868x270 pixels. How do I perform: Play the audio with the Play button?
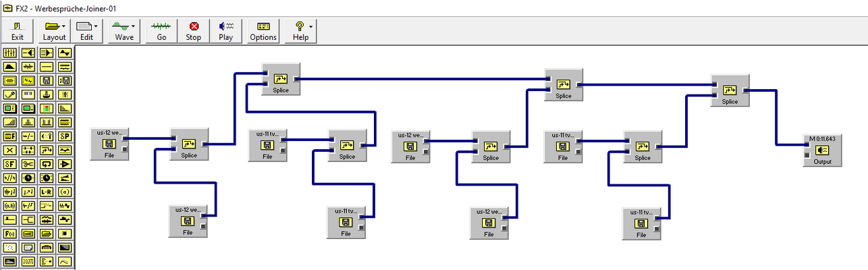[x=225, y=31]
